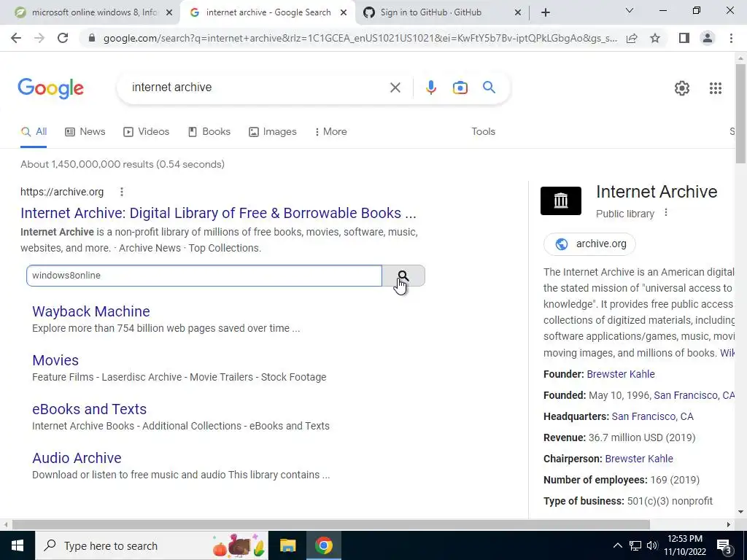Click horizontal scrollbar right arrow
Screen dimensions: 747x560
(728, 525)
